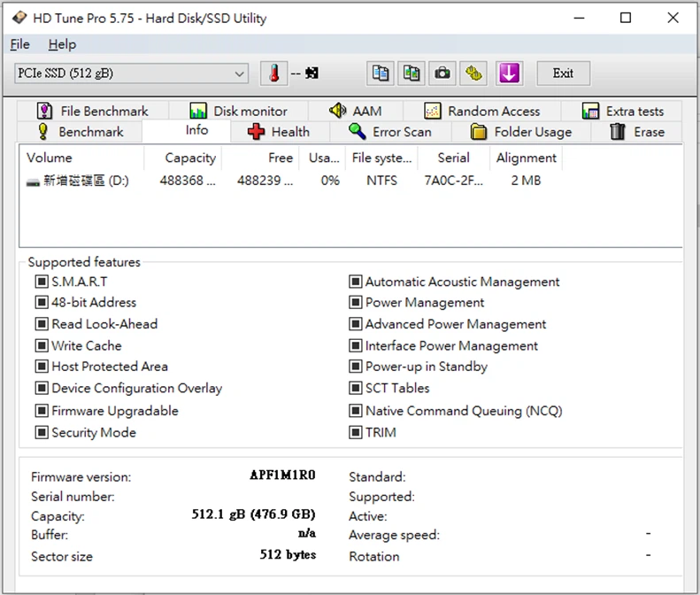
Task: Click the n/a buffer value
Action: click(307, 533)
